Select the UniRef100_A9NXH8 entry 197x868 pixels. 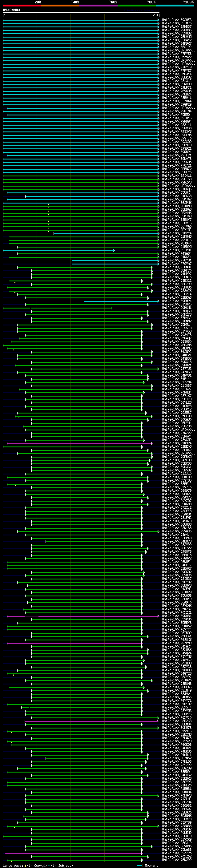[x=176, y=84]
